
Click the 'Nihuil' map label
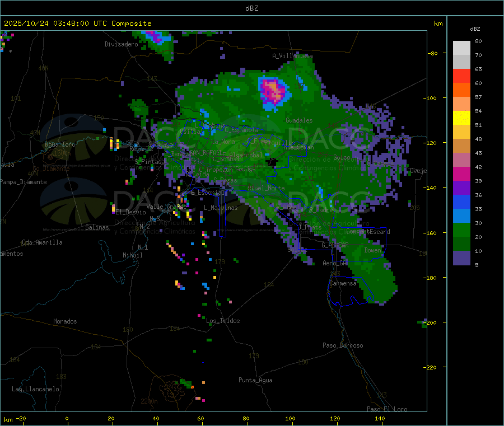(x=132, y=255)
